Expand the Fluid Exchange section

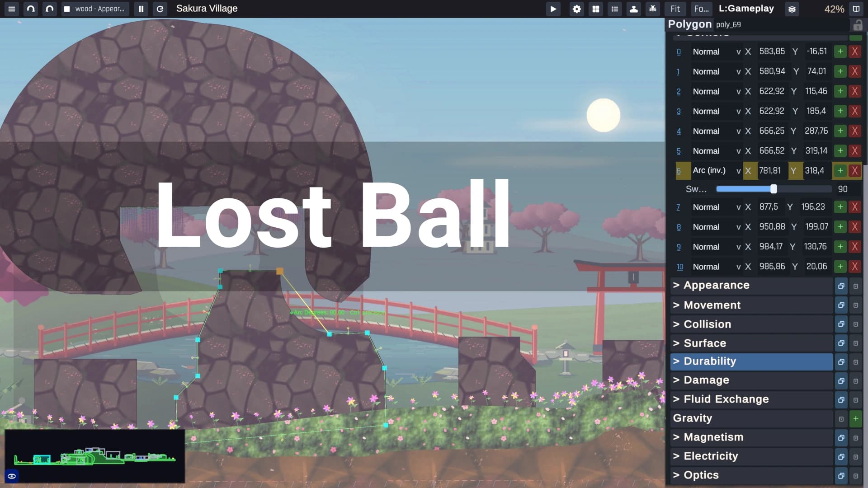[751, 399]
